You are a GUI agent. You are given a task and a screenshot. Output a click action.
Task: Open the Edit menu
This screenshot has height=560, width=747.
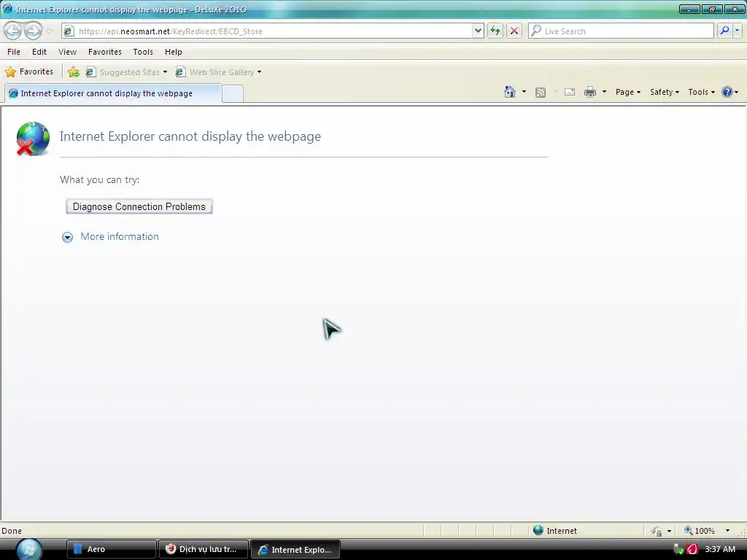[x=39, y=52]
